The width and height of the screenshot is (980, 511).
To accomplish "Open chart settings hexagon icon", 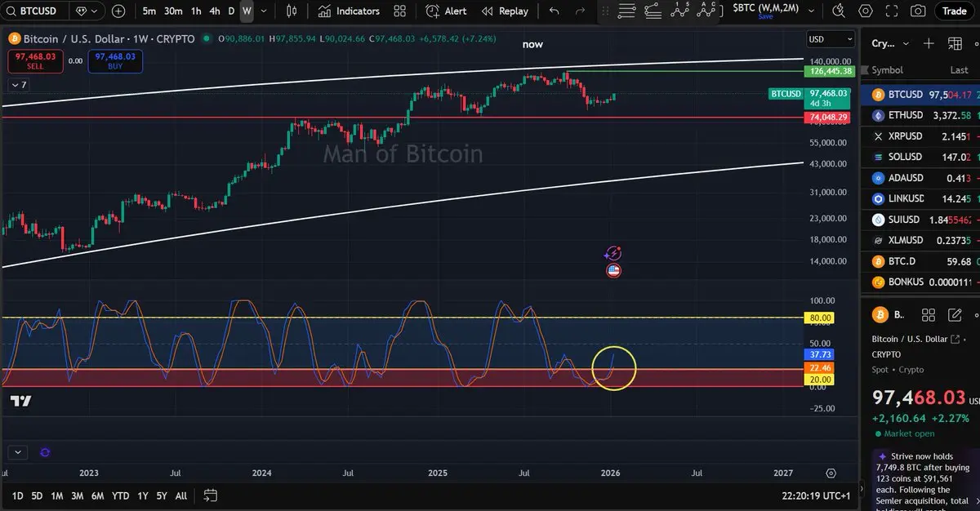I will click(866, 11).
